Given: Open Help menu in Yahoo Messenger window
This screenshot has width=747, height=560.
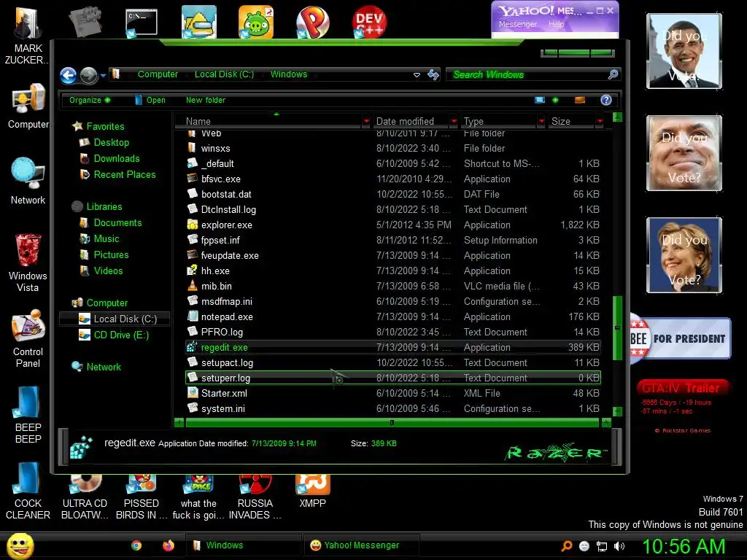Looking at the screenshot, I should (556, 24).
